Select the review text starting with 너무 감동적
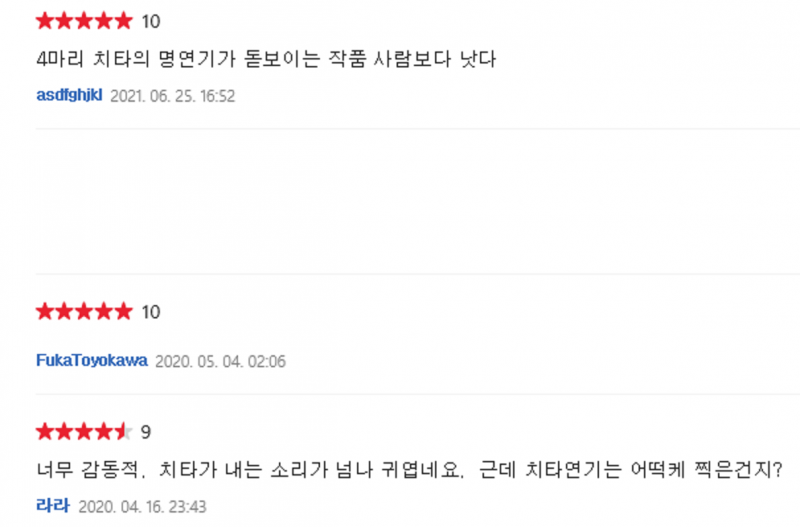 409,469
